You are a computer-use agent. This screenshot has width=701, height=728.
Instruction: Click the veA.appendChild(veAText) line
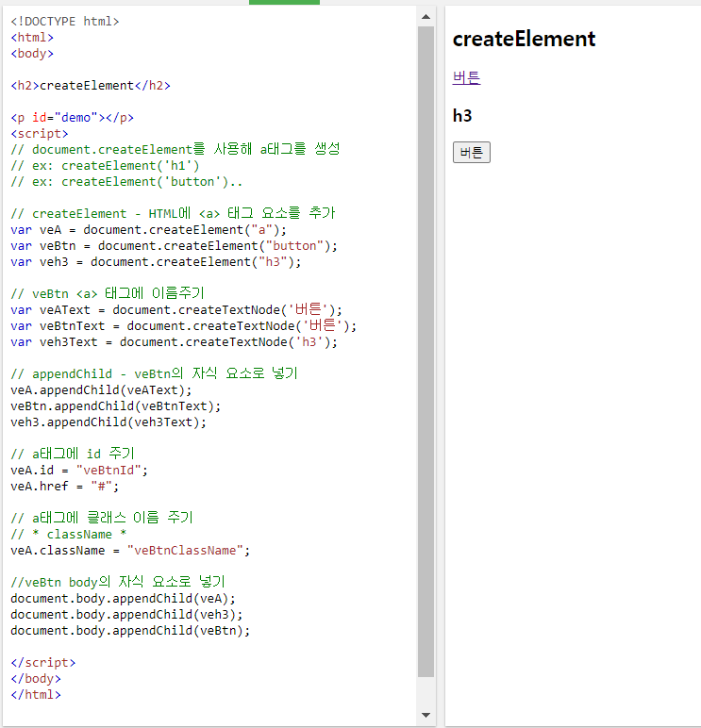coord(101,390)
